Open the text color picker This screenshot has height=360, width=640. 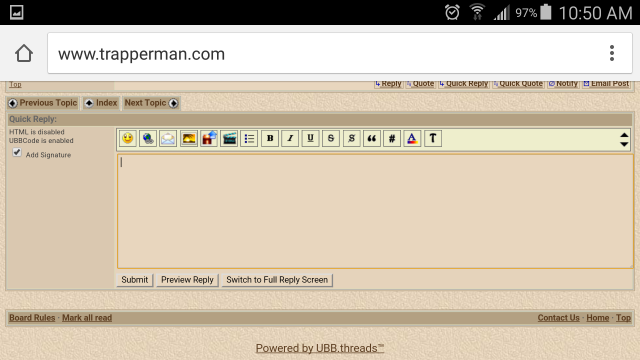click(412, 138)
